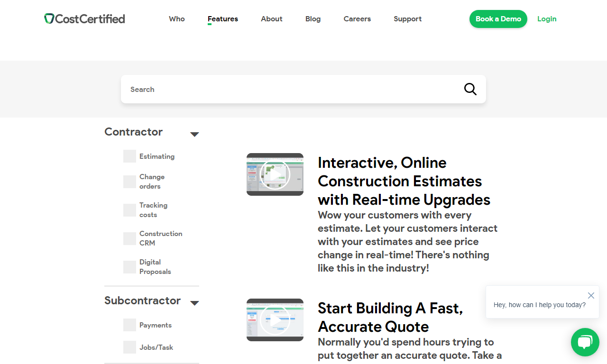Select the Contractor category heading
The height and width of the screenshot is (364, 607).
(133, 132)
